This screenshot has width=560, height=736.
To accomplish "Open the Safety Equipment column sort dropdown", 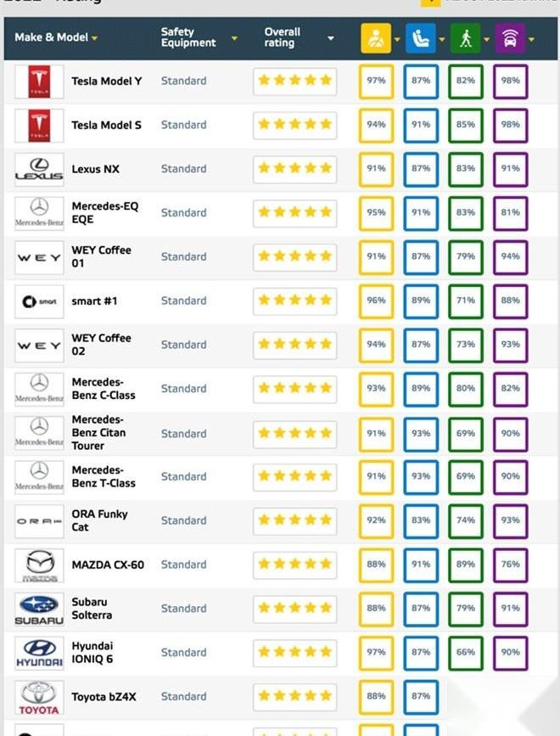I will tap(234, 38).
